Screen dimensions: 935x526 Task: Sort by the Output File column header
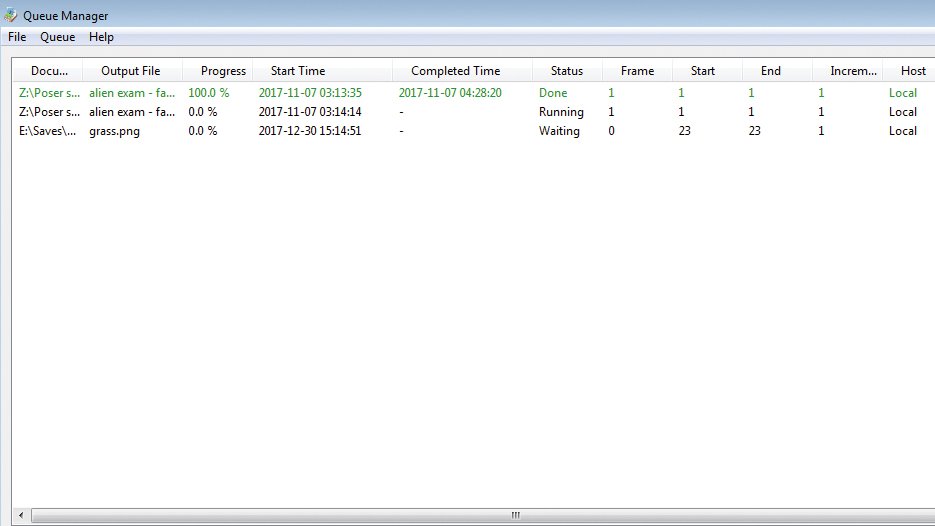pyautogui.click(x=132, y=71)
